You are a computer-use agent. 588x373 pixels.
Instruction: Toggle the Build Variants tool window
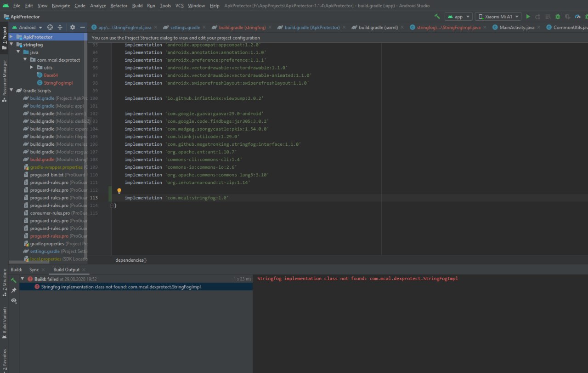click(x=4, y=322)
